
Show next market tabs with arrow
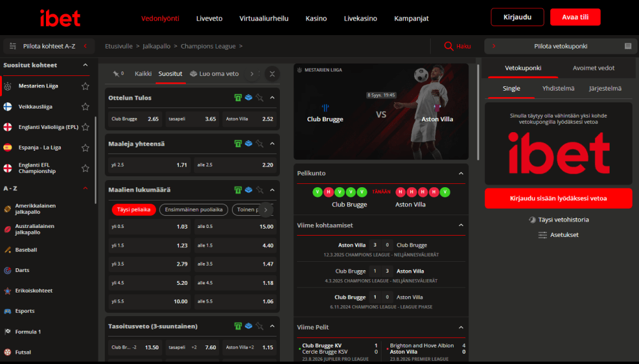252,73
